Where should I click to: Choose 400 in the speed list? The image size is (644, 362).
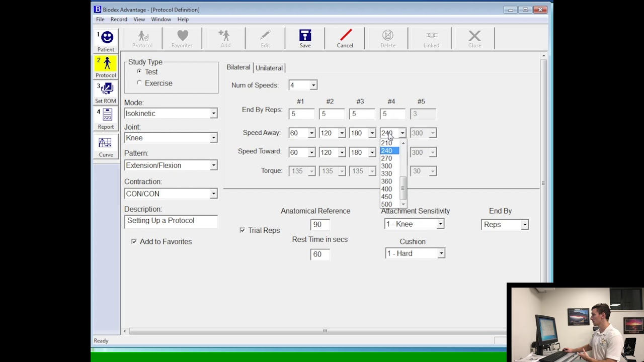coord(390,189)
